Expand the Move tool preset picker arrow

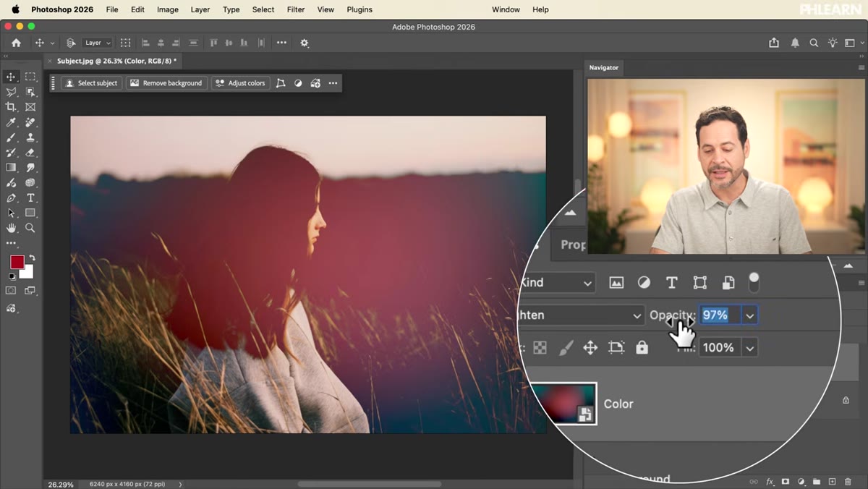(x=52, y=43)
